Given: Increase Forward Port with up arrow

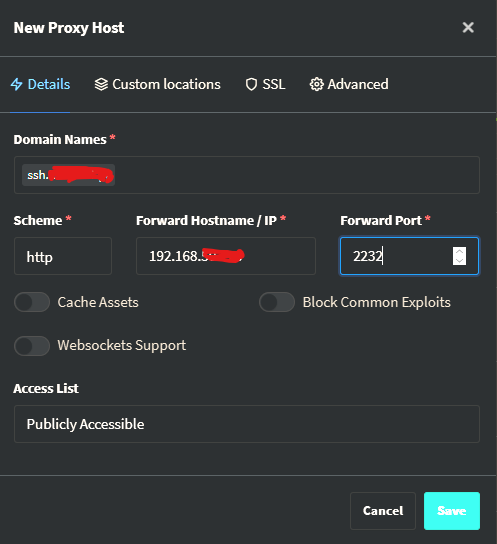Looking at the screenshot, I should 460,252.
